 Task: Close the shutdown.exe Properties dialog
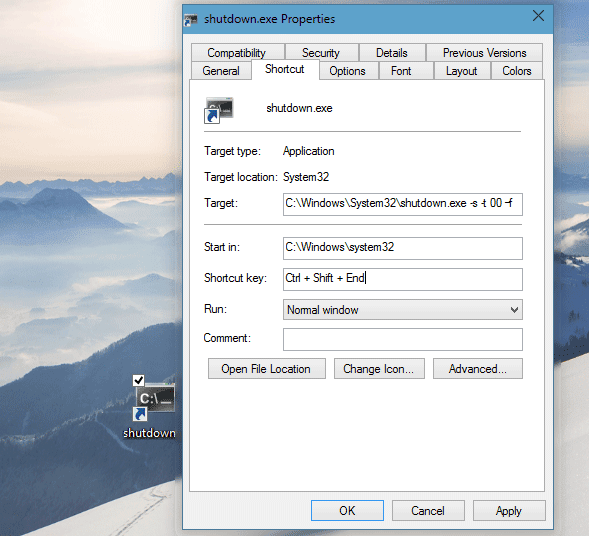tap(538, 16)
